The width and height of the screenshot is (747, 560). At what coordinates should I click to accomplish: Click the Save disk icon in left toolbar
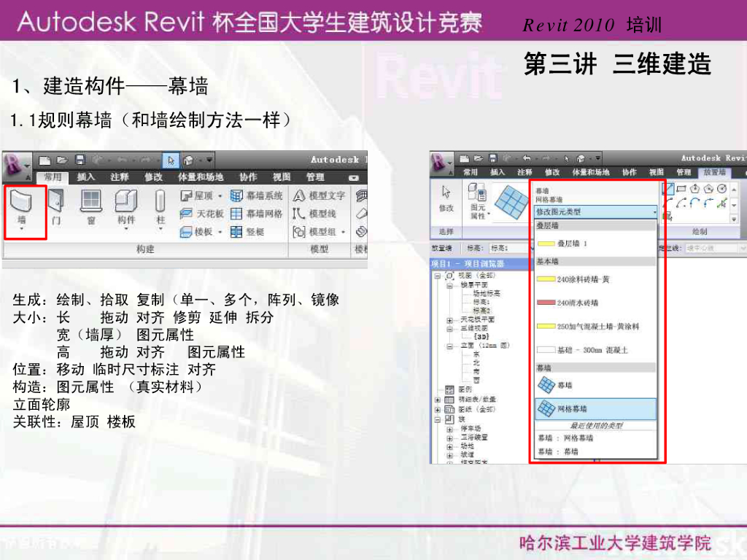(80, 160)
